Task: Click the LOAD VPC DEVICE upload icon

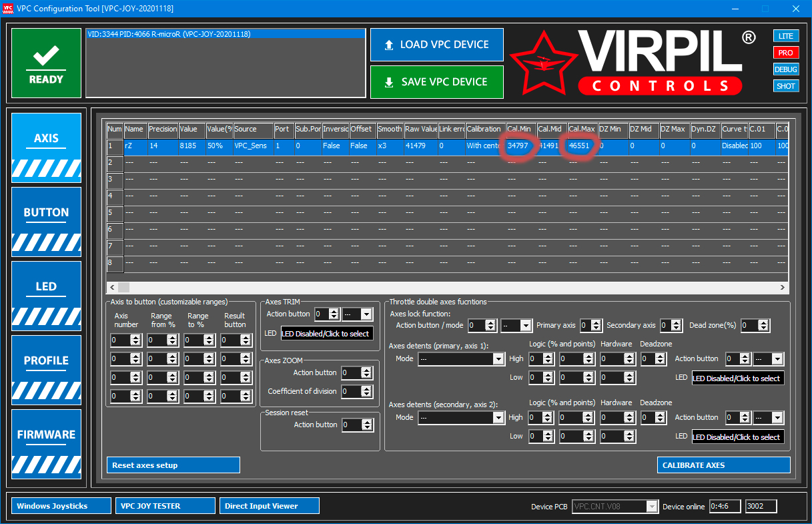Action: [x=389, y=45]
